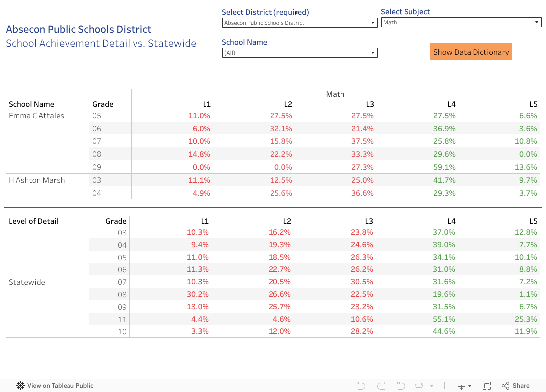Click the Share icon
The width and height of the screenshot is (546, 392).
click(x=516, y=386)
